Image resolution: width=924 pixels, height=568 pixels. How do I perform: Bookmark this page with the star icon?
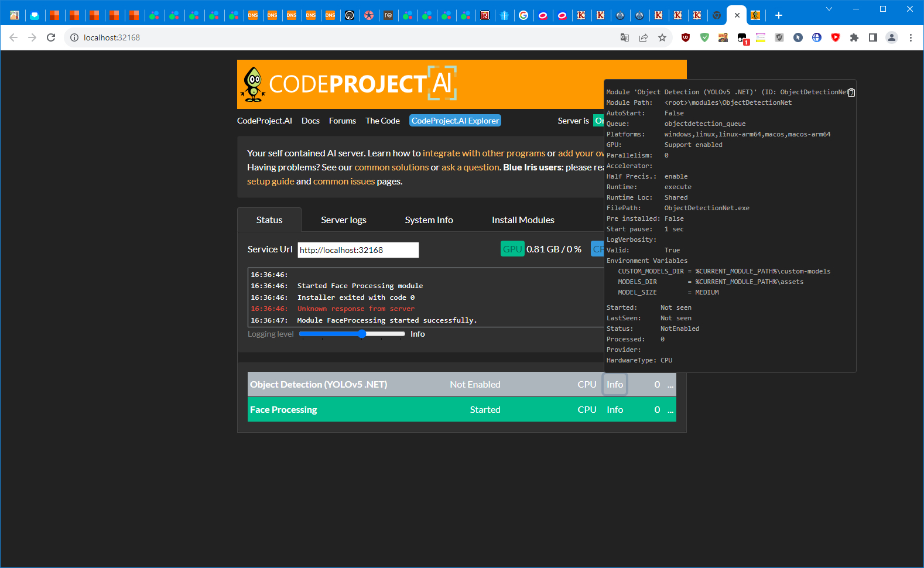point(662,37)
